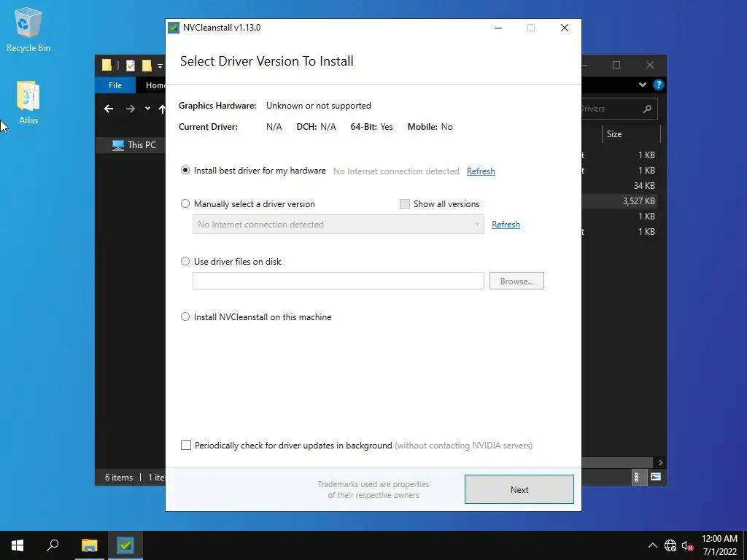
Task: Click the NVCleanstall title bar app icon
Action: [x=174, y=28]
